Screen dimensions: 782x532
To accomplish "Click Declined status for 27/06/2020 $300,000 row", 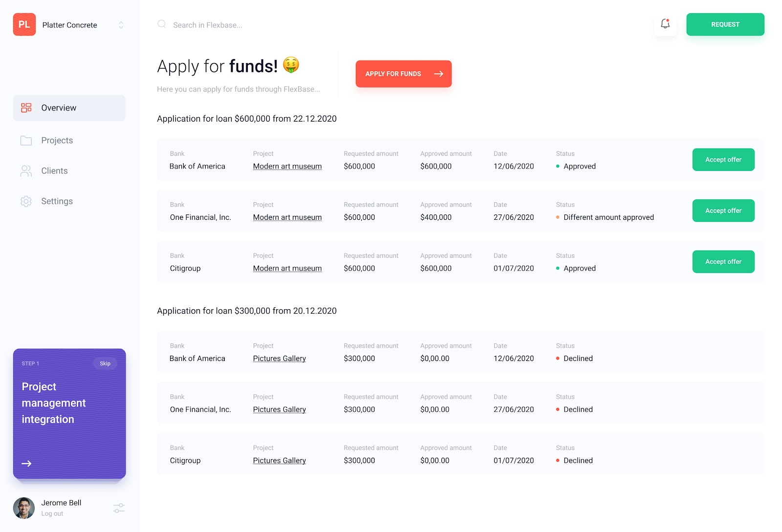I will click(574, 410).
